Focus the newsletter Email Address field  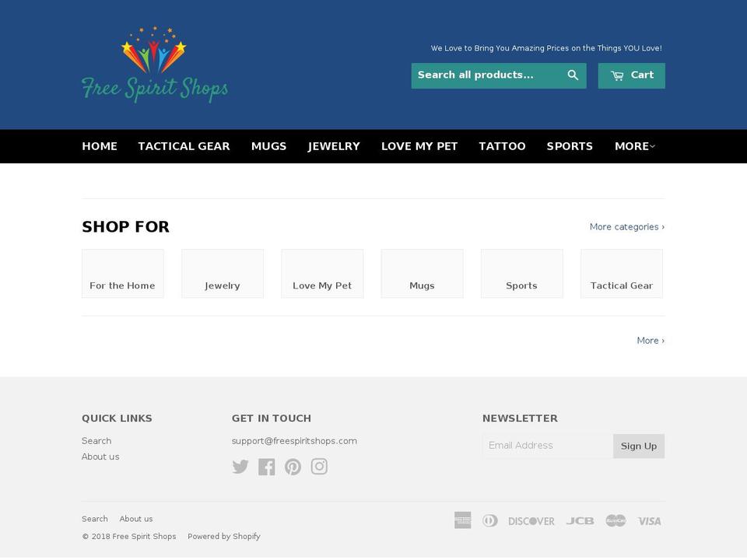(547, 446)
